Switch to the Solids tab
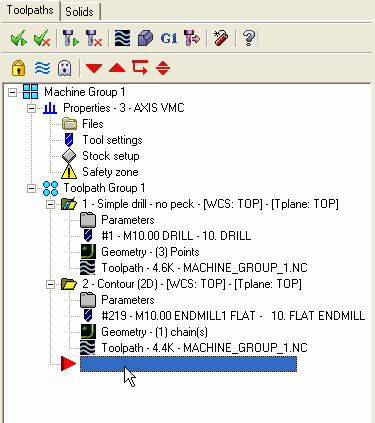The height and width of the screenshot is (423, 375). (79, 12)
